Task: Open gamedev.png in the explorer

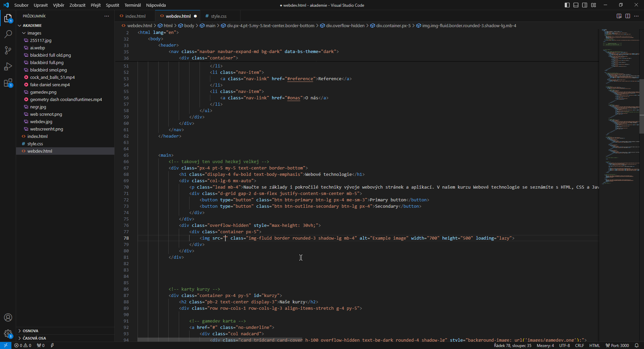Action: (43, 92)
